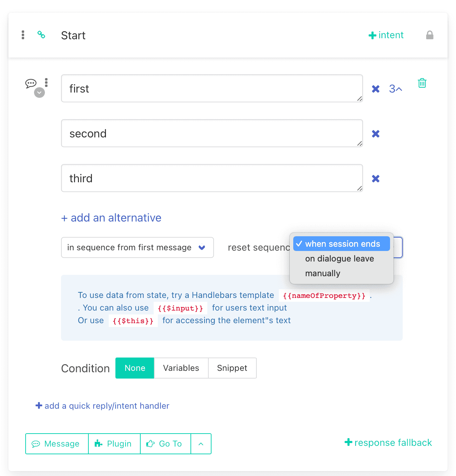Select 'when session ends' option
This screenshot has width=456, height=476.
pyautogui.click(x=341, y=244)
